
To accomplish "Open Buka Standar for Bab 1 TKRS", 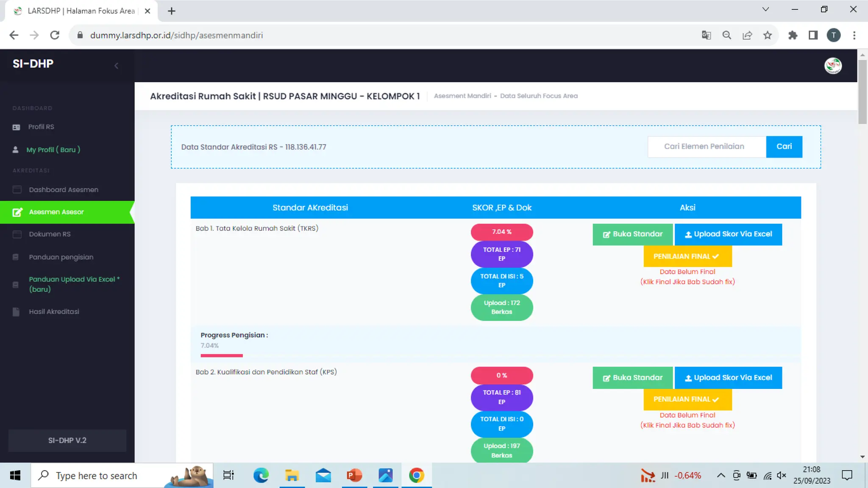I will 632,234.
